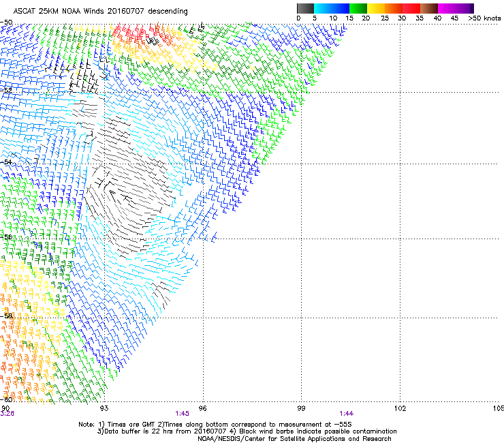This screenshot has height=443, width=504.
Task: Click the cyan 5-10 knots legend swatch
Action: coord(323,8)
